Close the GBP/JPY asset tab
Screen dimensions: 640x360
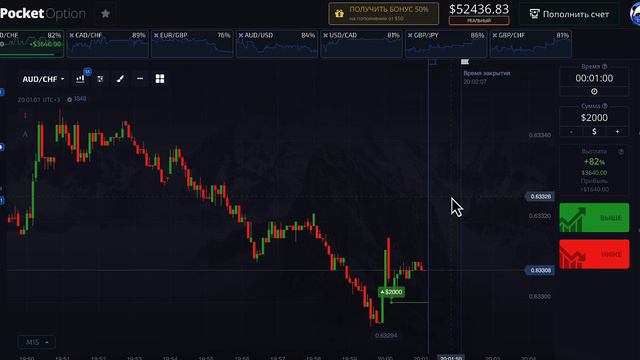point(410,36)
